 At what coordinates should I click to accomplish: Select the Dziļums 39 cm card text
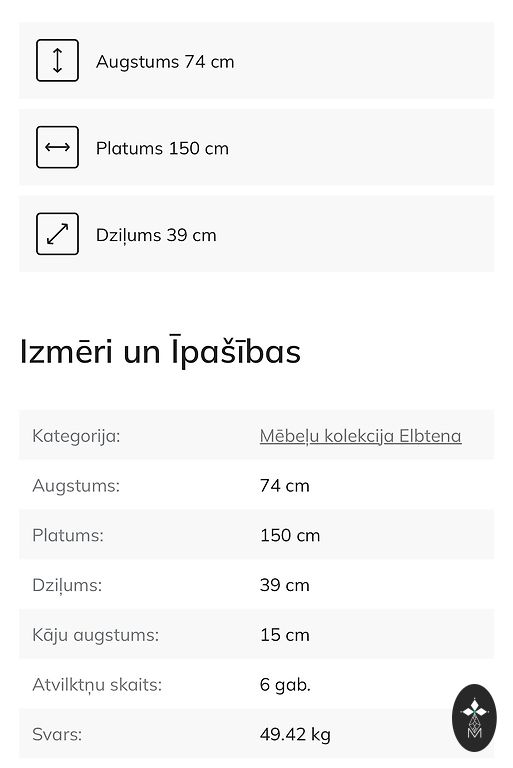[156, 235]
